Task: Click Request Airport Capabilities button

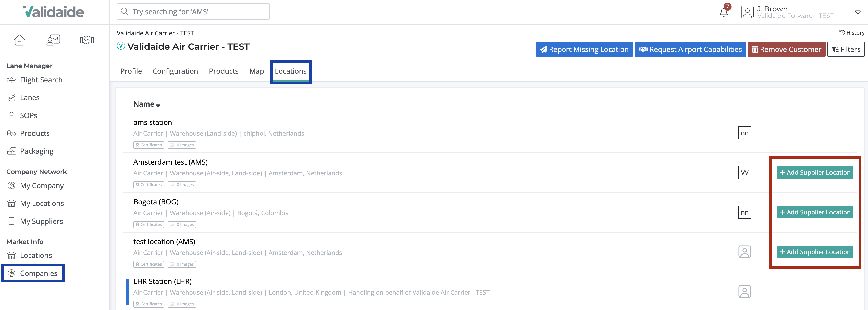Action: click(x=690, y=49)
